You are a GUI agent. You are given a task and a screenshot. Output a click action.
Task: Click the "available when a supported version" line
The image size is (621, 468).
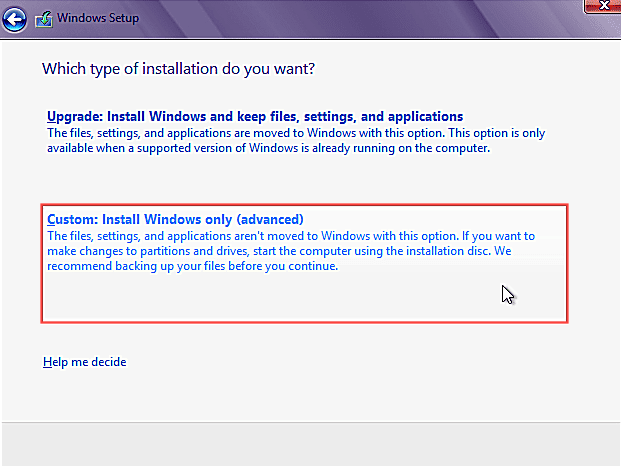[270, 148]
